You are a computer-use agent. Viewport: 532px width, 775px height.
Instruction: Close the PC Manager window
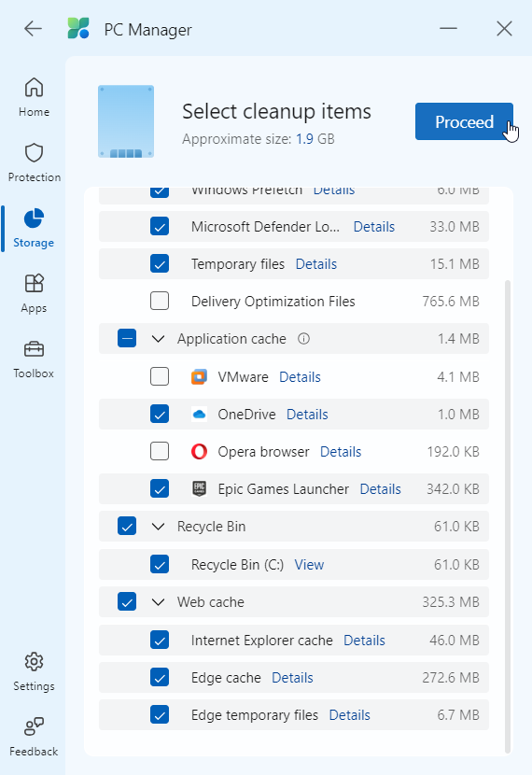click(x=504, y=29)
